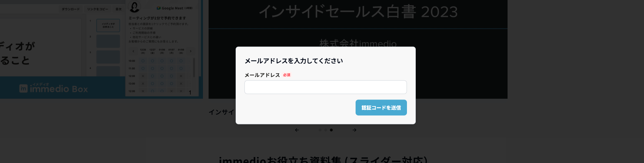Click the immedioお役立ち資料集 heading
644x163 pixels.
click(323, 160)
